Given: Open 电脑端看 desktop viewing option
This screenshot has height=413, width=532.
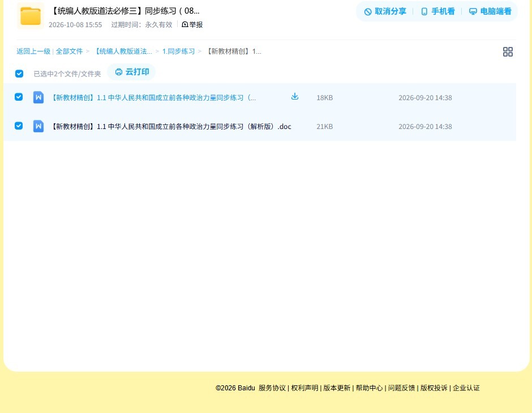Looking at the screenshot, I should (490, 11).
